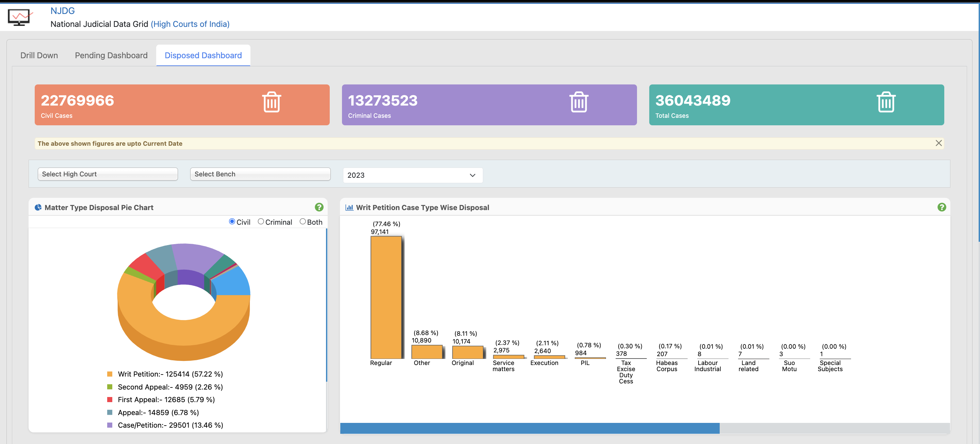980x444 pixels.
Task: Click trash icon on Civil Cases card
Action: (x=271, y=102)
